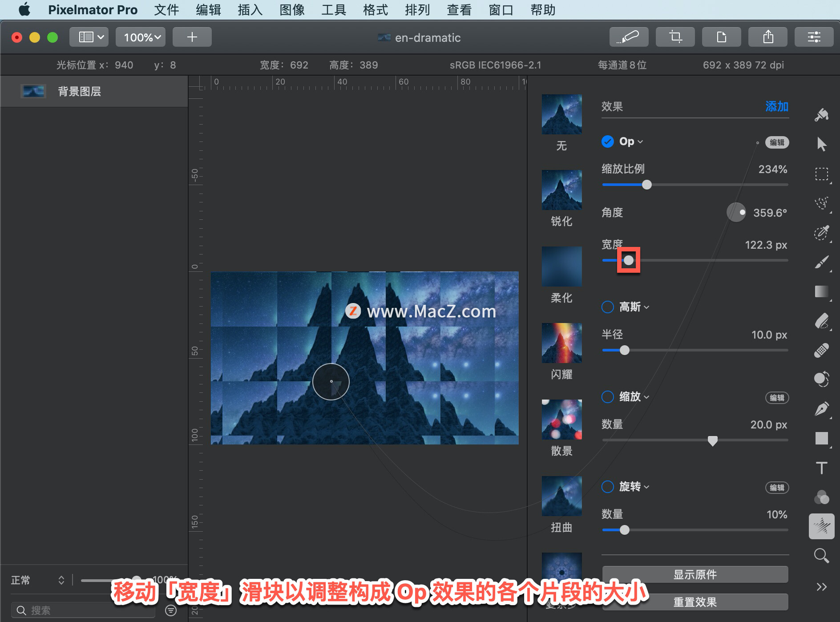Open the Pixelmator Pro app menu
This screenshot has width=840, height=622.
[93, 10]
